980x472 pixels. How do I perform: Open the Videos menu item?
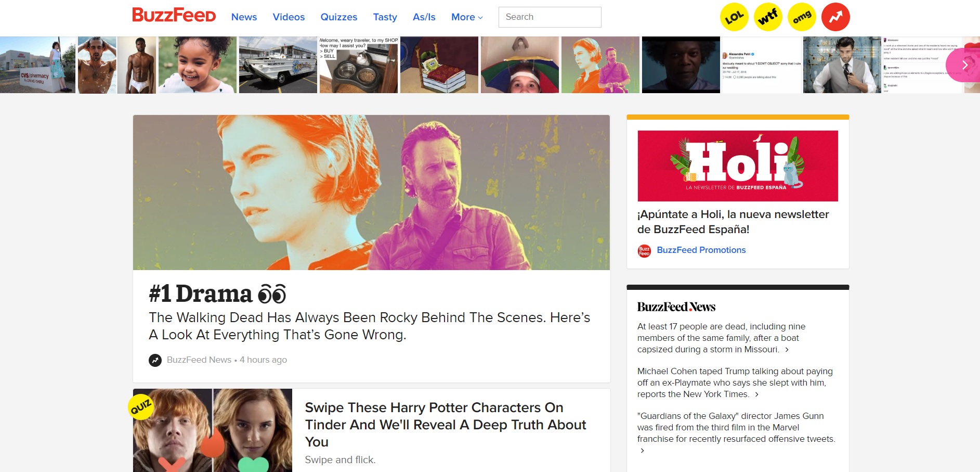[289, 17]
